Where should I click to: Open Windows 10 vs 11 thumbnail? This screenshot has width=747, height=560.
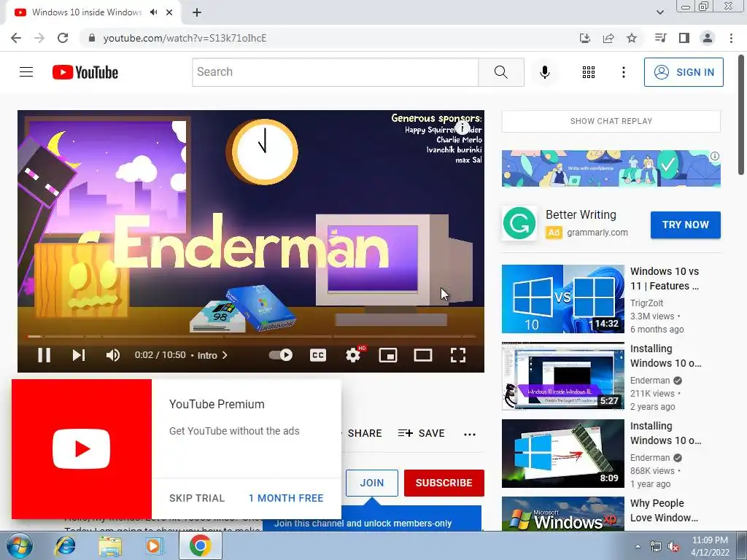pyautogui.click(x=562, y=298)
